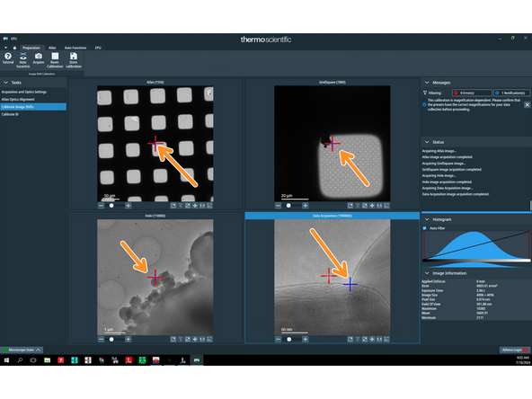Zoom out the Atlas image with minus
532x399 pixels.
coord(102,206)
